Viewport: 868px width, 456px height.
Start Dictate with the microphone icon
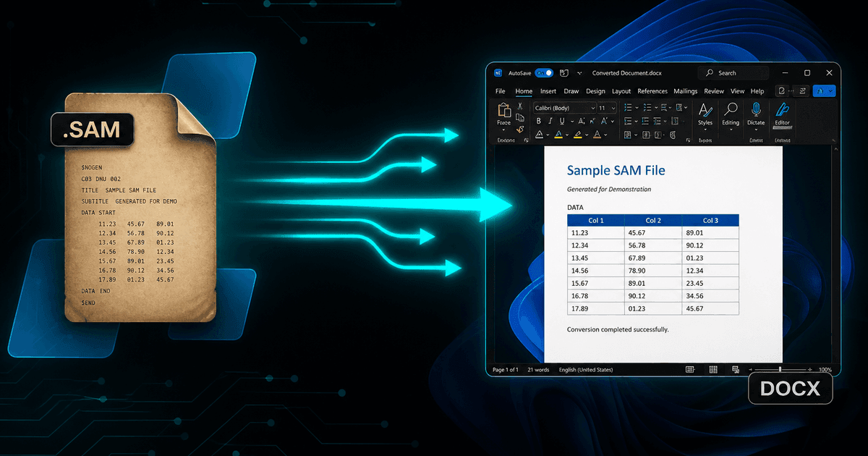click(x=756, y=109)
